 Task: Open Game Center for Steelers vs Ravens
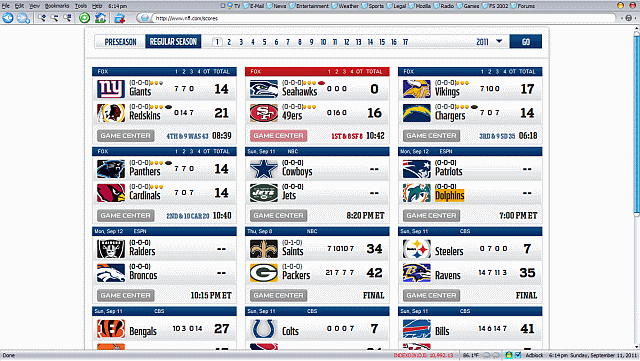point(431,295)
